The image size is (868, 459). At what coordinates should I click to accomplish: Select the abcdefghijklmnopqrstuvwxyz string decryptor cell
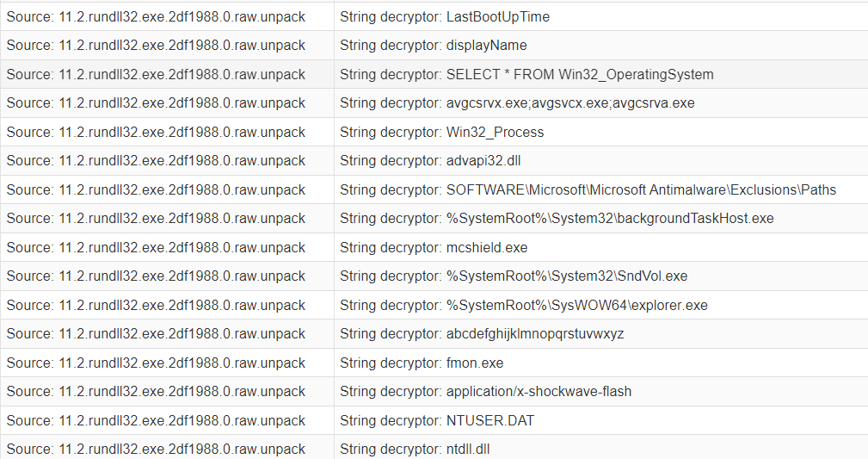[482, 333]
